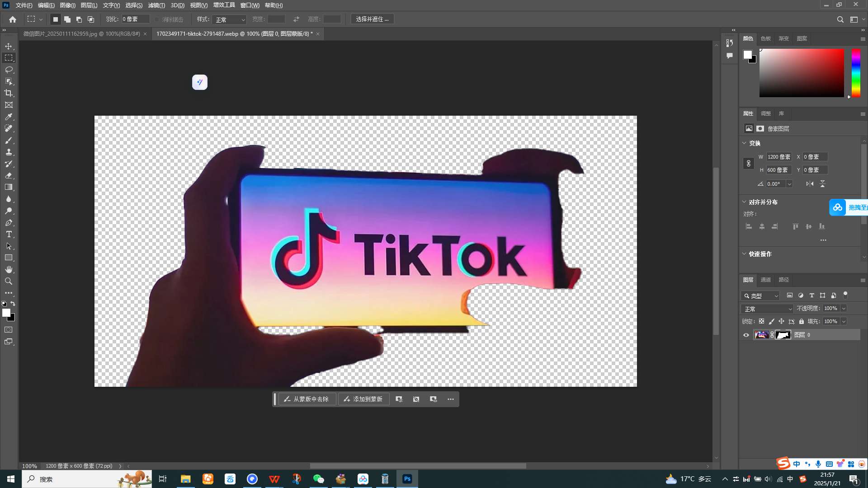This screenshot has width=868, height=488.
Task: Toggle lock image pixels brush icon
Action: point(771,321)
